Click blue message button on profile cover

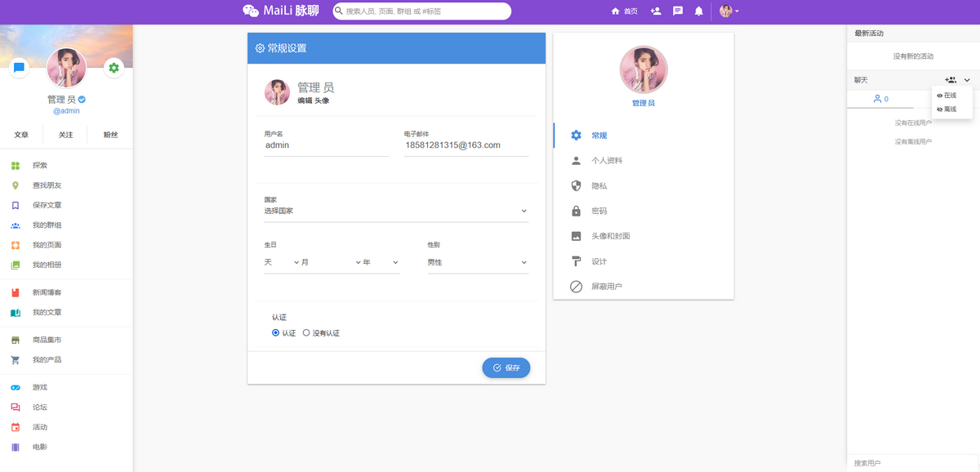point(19,68)
